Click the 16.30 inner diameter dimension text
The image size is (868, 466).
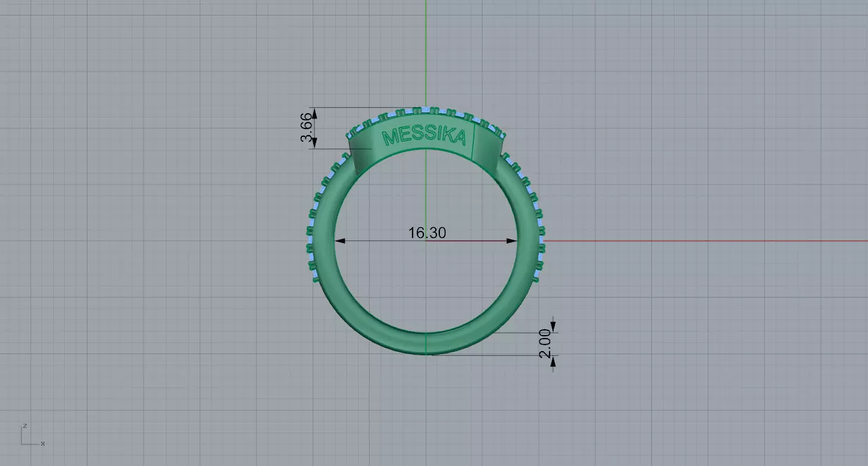pos(427,233)
